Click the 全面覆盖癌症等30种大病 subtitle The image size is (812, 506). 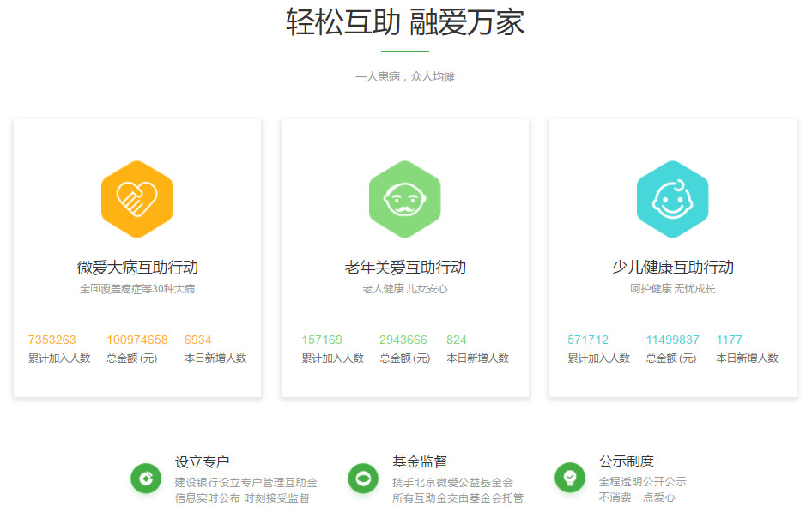pyautogui.click(x=137, y=289)
